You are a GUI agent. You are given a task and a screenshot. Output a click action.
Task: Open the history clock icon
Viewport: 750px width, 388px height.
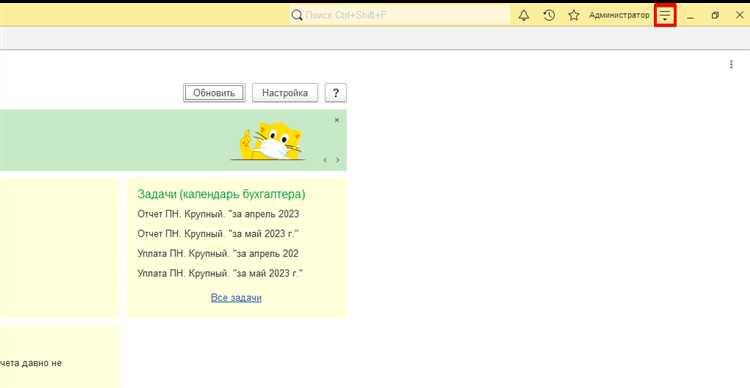(549, 15)
